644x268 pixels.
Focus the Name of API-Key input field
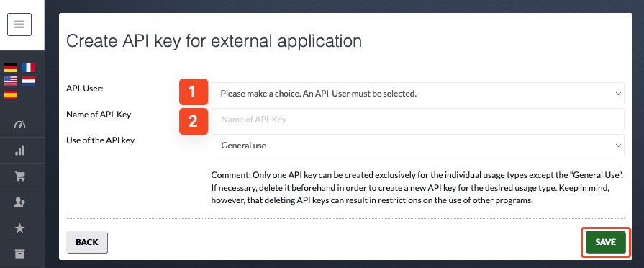point(417,119)
